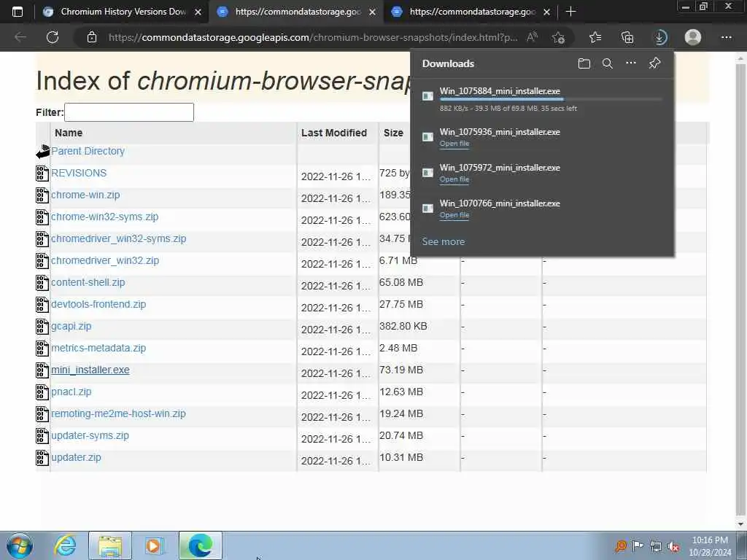Search downloads with magnifier icon
747x560 pixels.
(608, 63)
